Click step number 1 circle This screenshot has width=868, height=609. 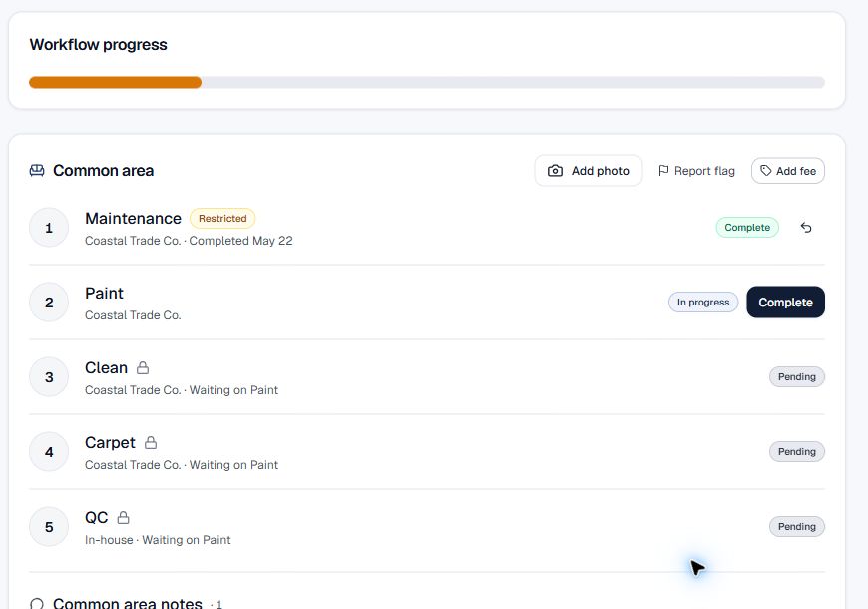(x=49, y=228)
